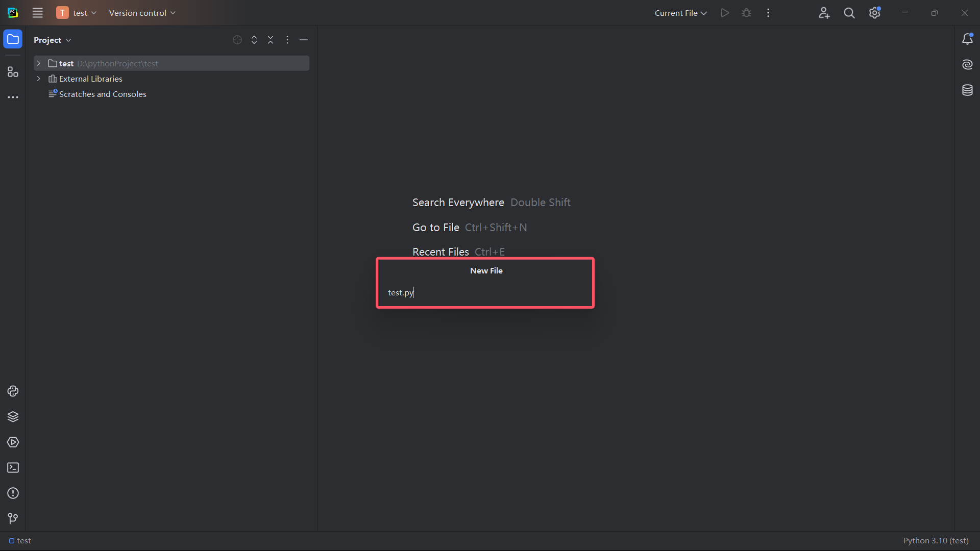
Task: Show the Notifications panel
Action: (967, 39)
